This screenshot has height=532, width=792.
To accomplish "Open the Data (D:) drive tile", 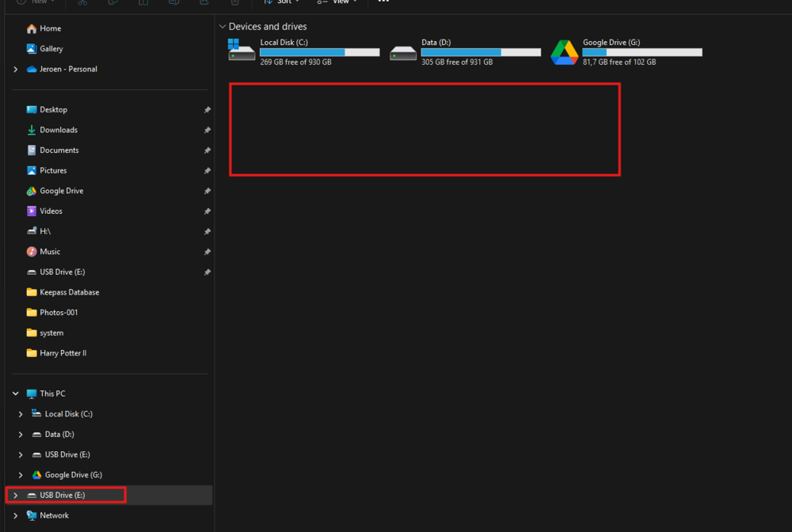I will [x=465, y=52].
